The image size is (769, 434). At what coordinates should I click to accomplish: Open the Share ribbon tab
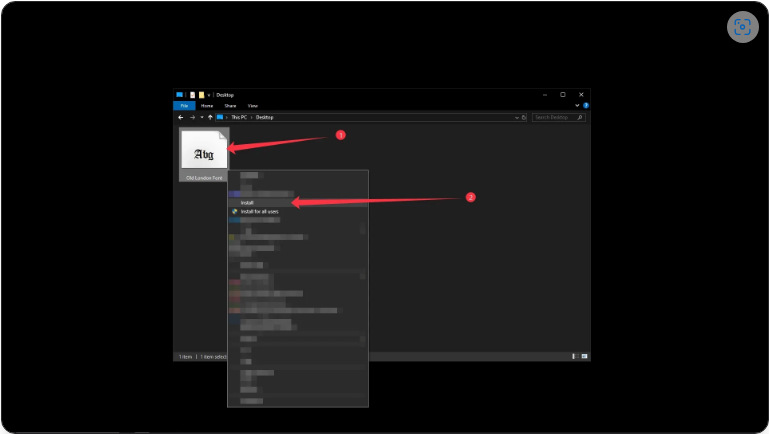pos(231,105)
